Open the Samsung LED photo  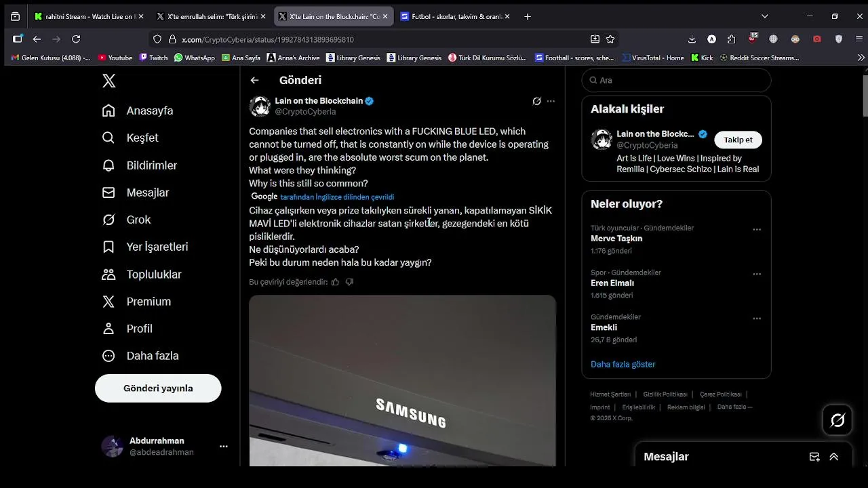(x=402, y=380)
